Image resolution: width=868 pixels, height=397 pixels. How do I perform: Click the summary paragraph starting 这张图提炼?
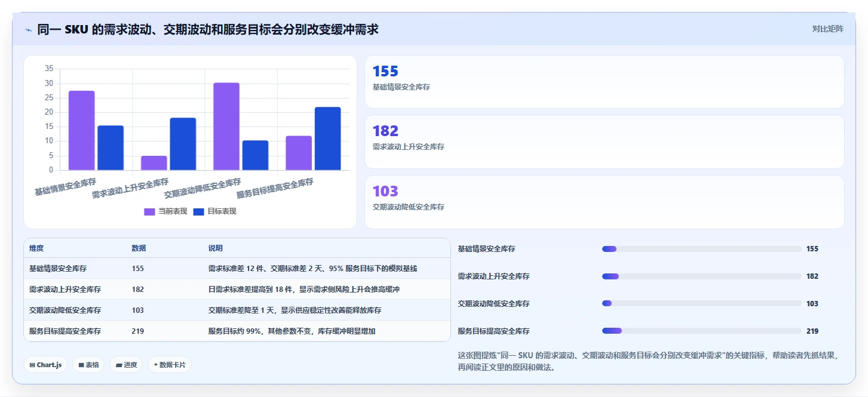(x=648, y=361)
